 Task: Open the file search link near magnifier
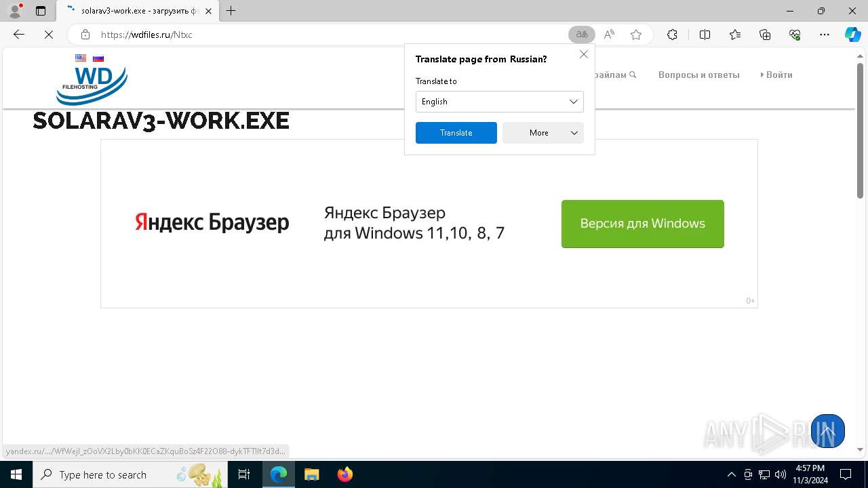[616, 75]
